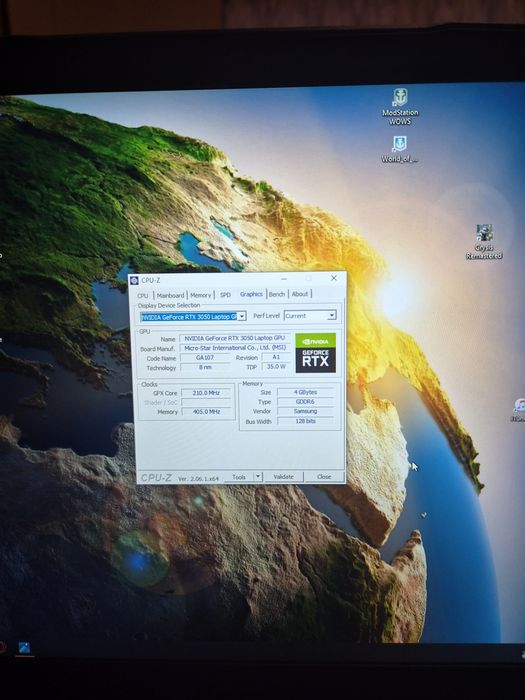Click the Ver. 2.06.1.x64 version text
The height and width of the screenshot is (700, 525).
(198, 479)
